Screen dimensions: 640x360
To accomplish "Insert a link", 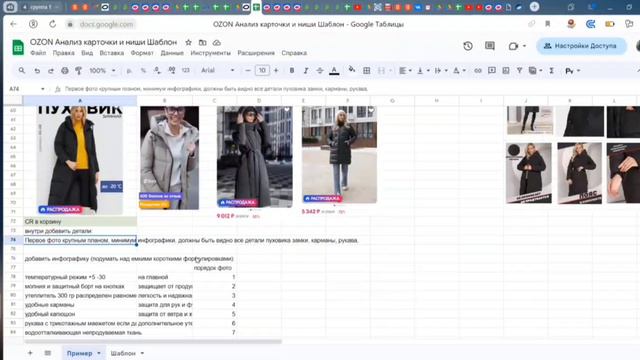I will coord(478,71).
